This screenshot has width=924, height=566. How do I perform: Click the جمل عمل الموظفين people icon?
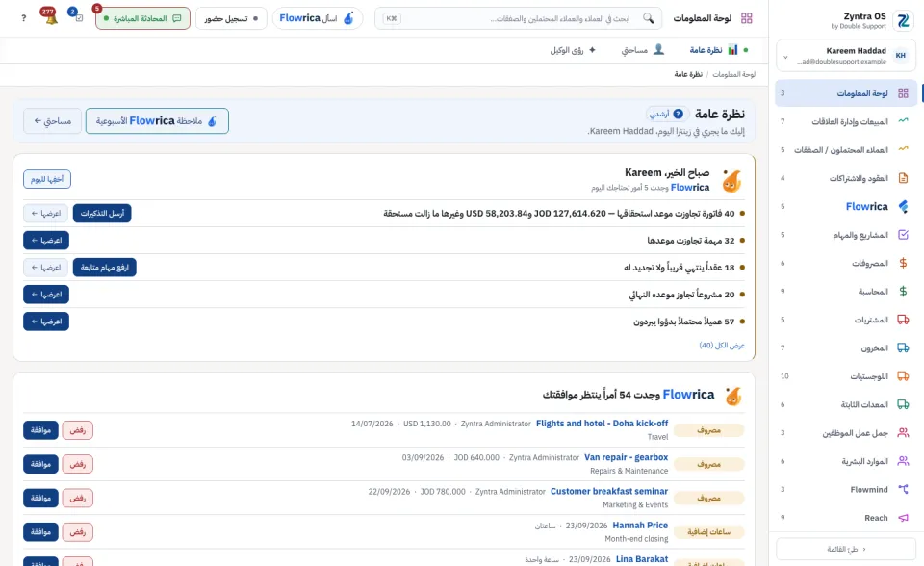903,433
